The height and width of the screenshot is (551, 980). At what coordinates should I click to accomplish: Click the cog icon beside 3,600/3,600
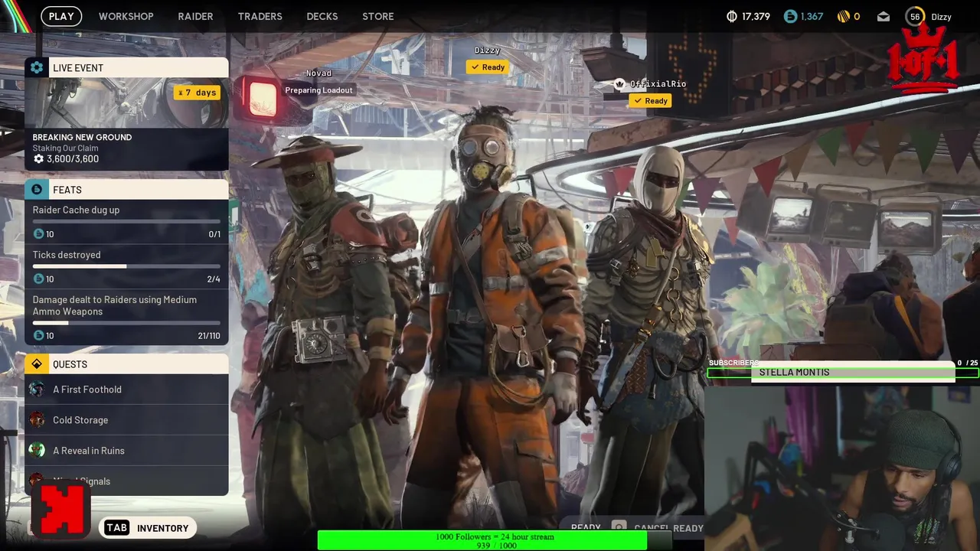point(39,159)
